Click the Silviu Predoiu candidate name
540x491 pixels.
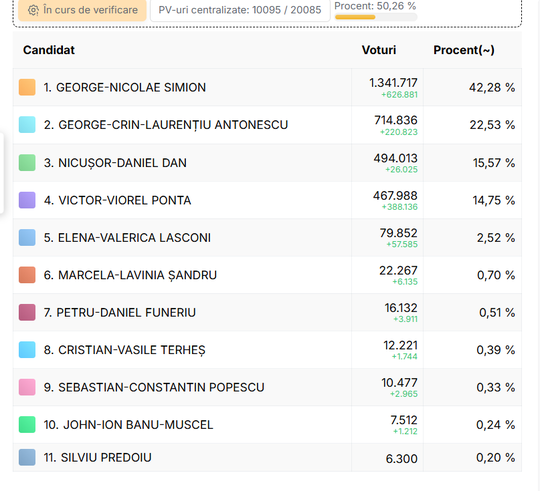(97, 458)
